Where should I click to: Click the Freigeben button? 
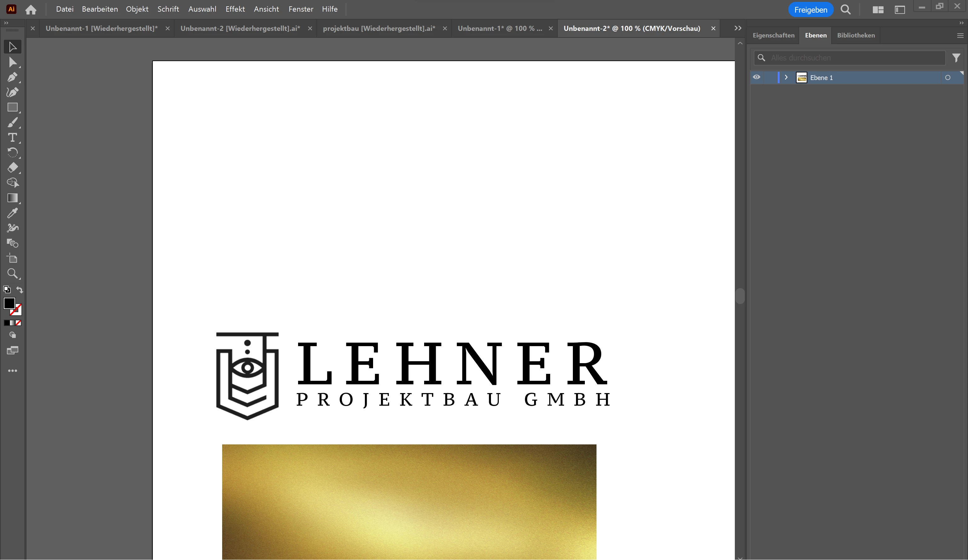tap(810, 9)
